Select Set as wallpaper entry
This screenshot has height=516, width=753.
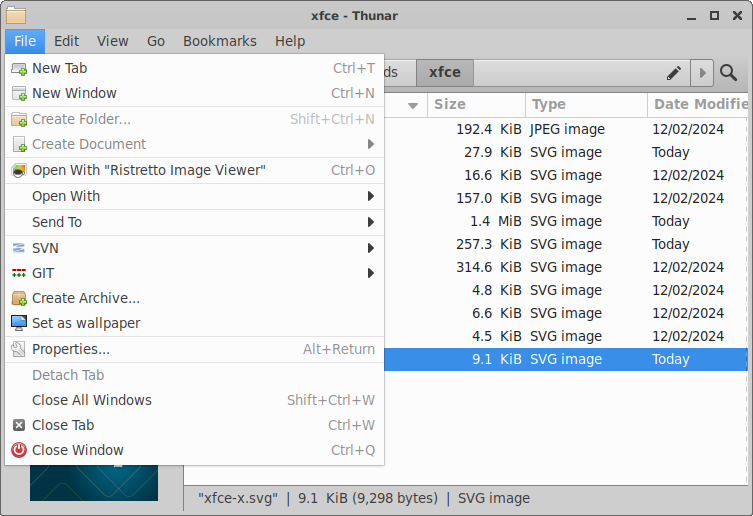click(x=194, y=323)
